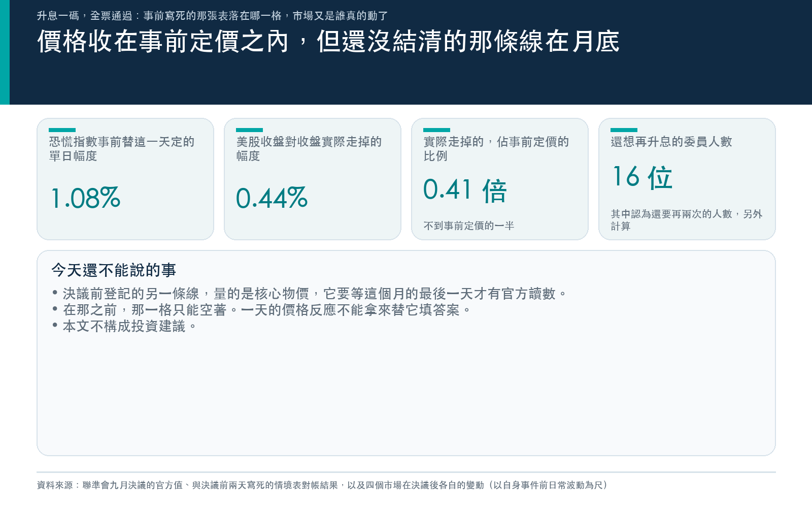This screenshot has height=508, width=812.
Task: Click the note 不到事前定價的一半
Action: click(x=469, y=226)
